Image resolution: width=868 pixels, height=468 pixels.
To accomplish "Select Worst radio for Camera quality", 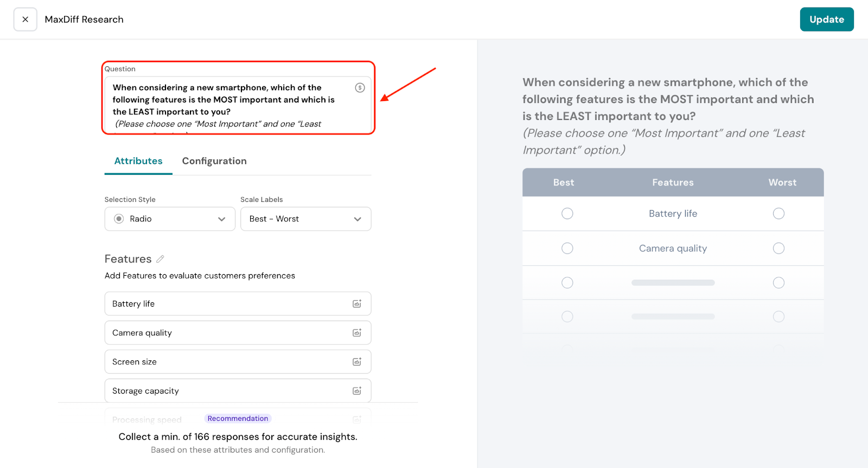I will tap(778, 248).
